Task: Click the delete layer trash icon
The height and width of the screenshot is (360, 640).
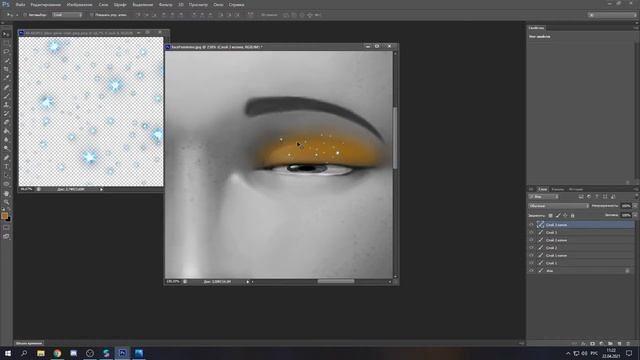Action: 628,344
